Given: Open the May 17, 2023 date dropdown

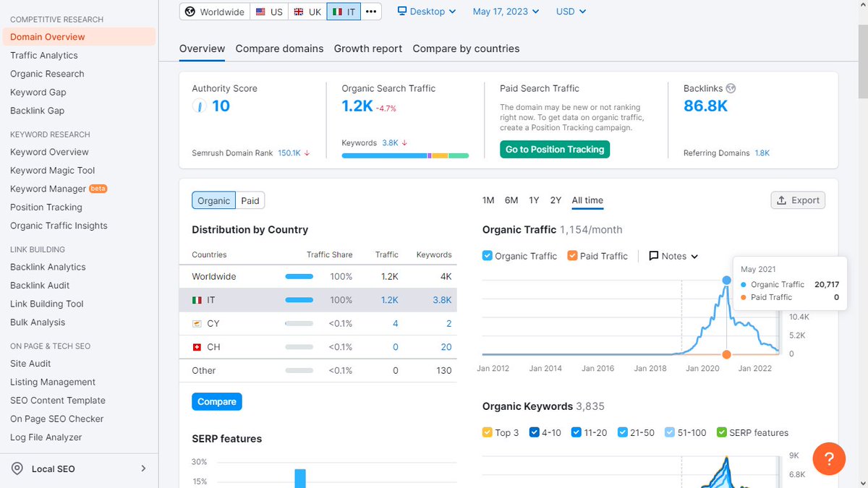Looking at the screenshot, I should tap(506, 12).
